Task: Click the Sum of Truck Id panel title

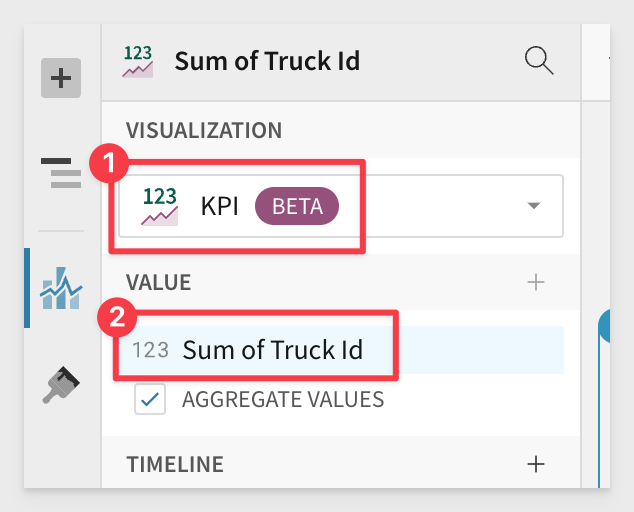Action: coord(267,61)
